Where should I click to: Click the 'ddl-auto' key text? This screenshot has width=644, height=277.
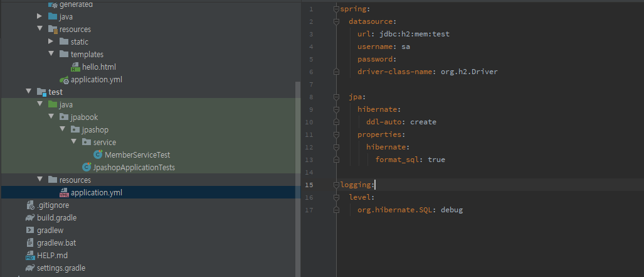click(384, 122)
